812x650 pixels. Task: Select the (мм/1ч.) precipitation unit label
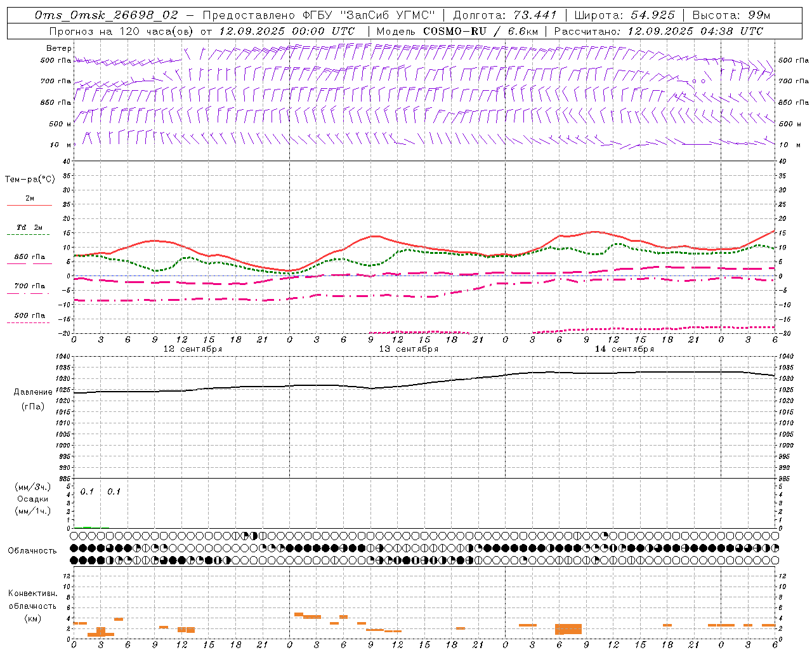tap(33, 512)
